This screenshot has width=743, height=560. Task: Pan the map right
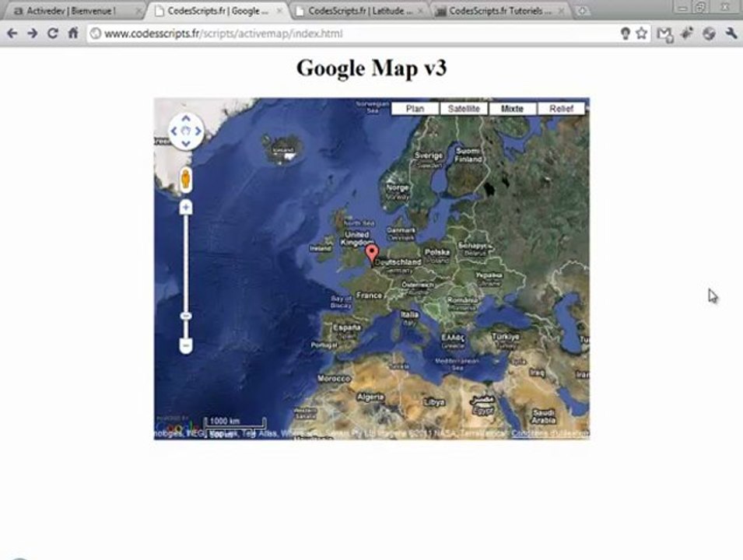pos(198,131)
